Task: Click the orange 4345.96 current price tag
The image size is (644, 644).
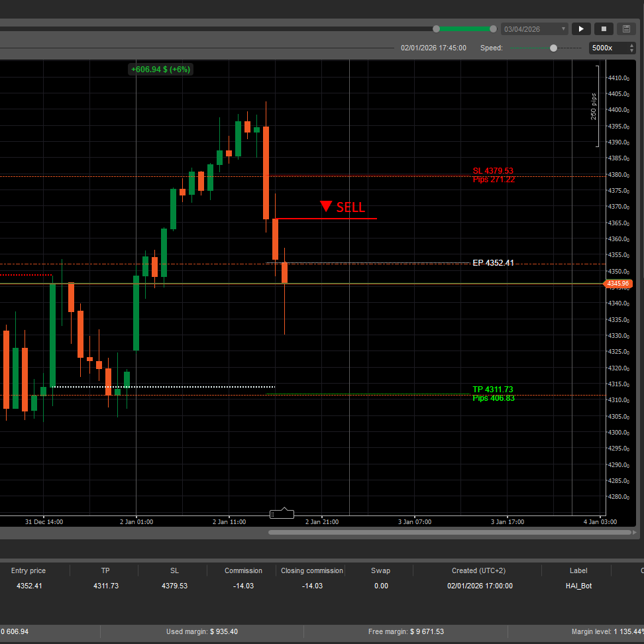Action: point(617,284)
